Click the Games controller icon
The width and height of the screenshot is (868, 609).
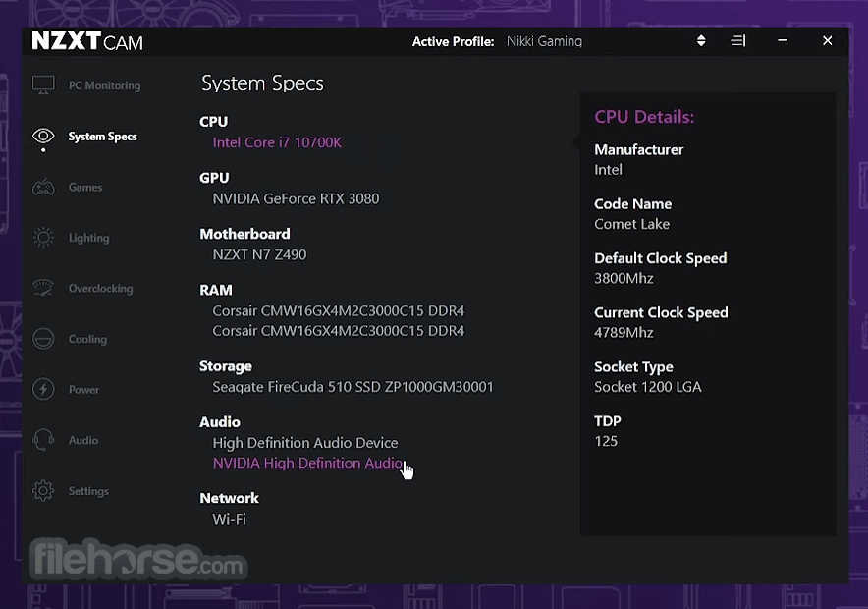[43, 188]
